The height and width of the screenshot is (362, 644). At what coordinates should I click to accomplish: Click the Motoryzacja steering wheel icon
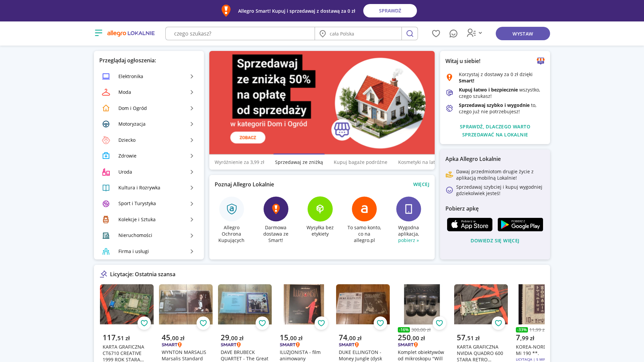click(x=106, y=124)
